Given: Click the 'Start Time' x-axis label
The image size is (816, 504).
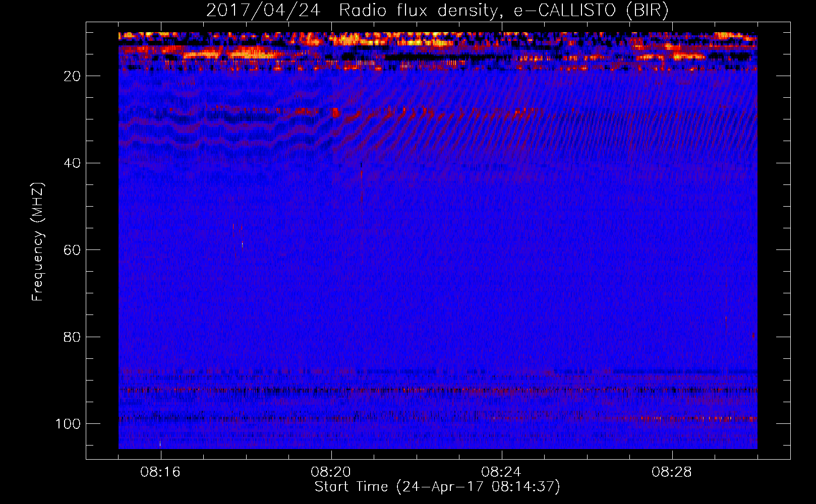Looking at the screenshot, I should pyautogui.click(x=437, y=487).
